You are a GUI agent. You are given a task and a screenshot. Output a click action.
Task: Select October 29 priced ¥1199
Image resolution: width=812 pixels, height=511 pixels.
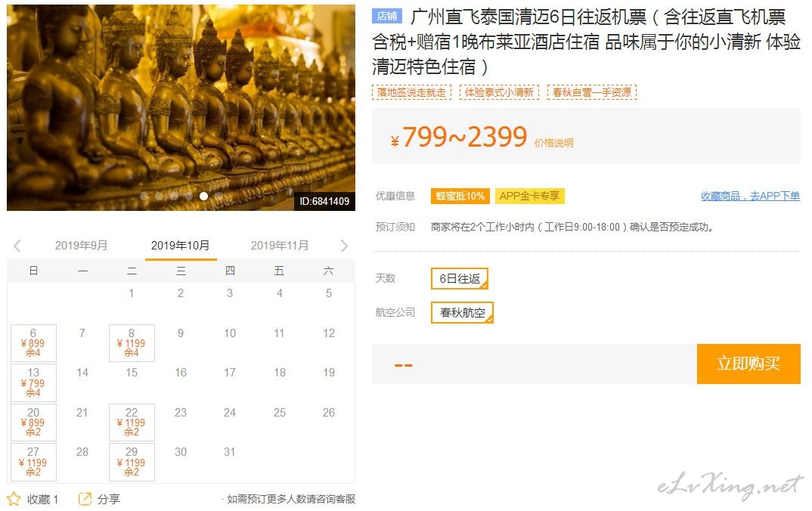(x=132, y=462)
